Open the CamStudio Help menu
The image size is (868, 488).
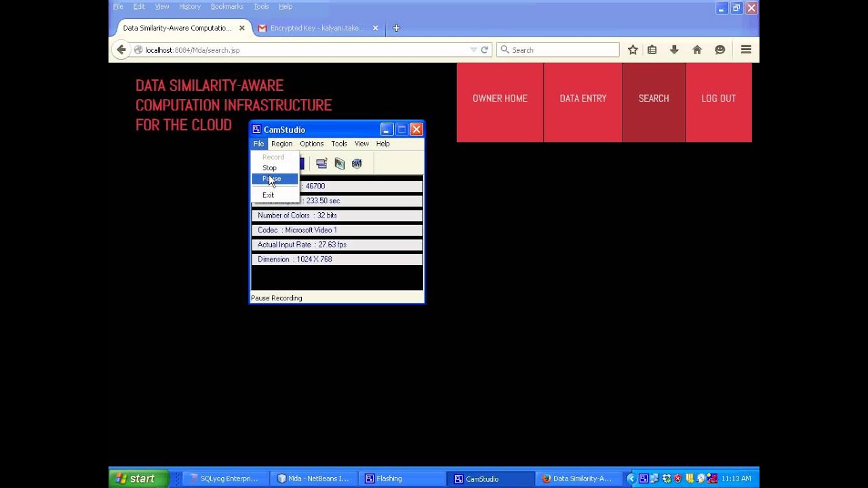(382, 144)
